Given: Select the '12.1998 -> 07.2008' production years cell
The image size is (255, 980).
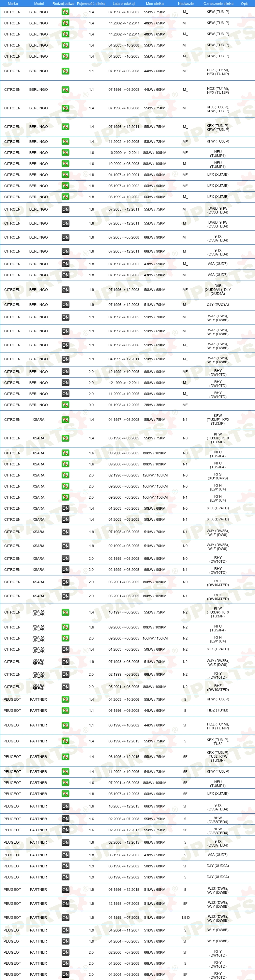Looking at the screenshot, I should [x=124, y=904].
